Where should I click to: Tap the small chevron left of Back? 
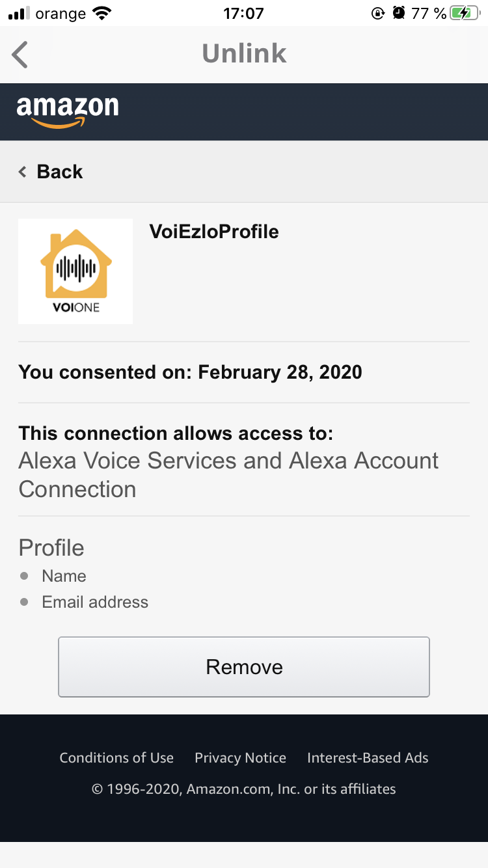click(x=23, y=172)
